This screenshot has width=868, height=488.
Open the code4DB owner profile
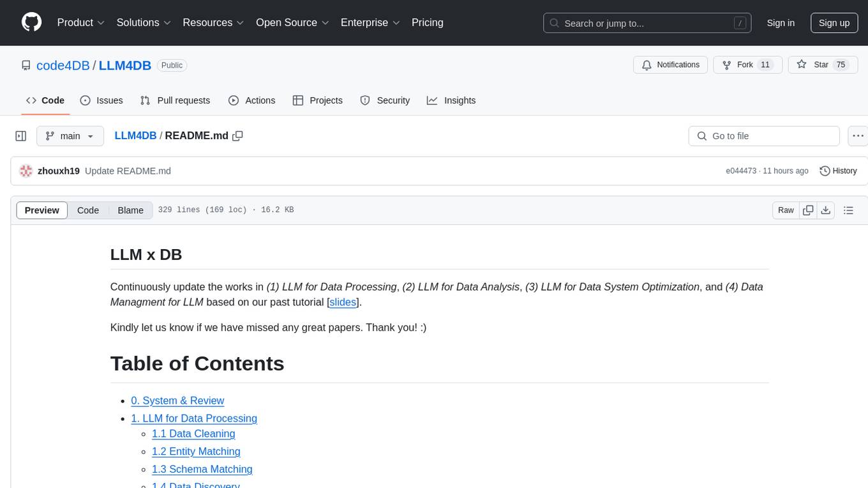(x=63, y=65)
